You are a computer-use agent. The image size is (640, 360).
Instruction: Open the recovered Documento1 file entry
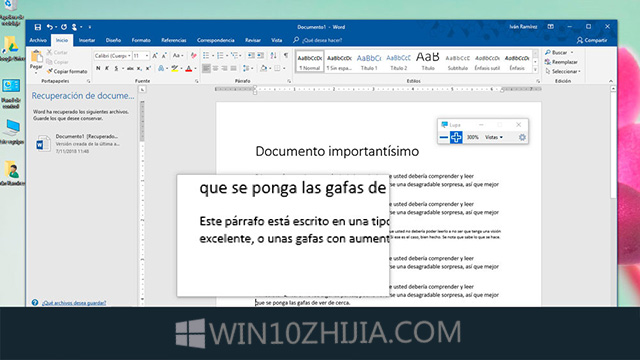pos(82,143)
